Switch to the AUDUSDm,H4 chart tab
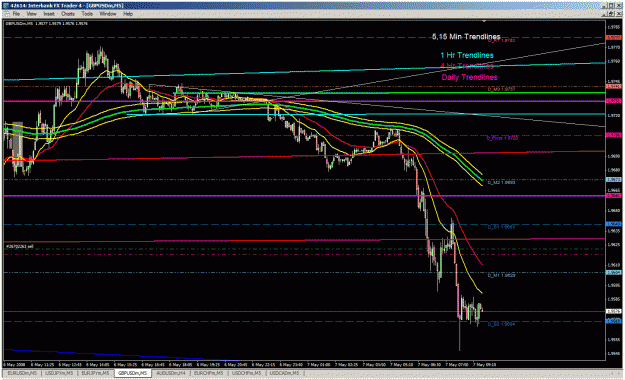The width and height of the screenshot is (625, 380). [x=171, y=373]
